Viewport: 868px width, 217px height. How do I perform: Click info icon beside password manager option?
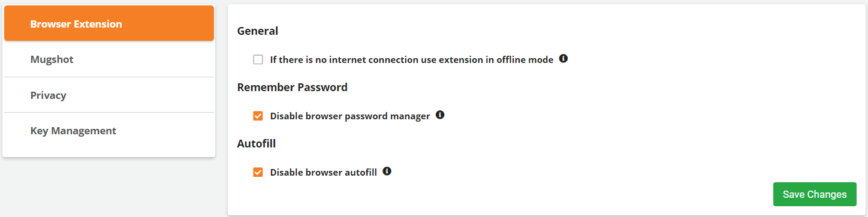tap(440, 115)
